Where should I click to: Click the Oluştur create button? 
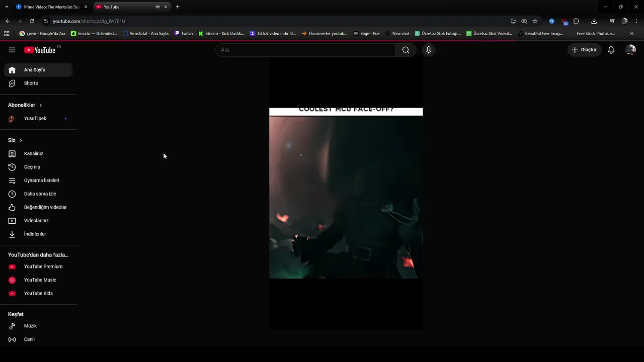click(584, 50)
